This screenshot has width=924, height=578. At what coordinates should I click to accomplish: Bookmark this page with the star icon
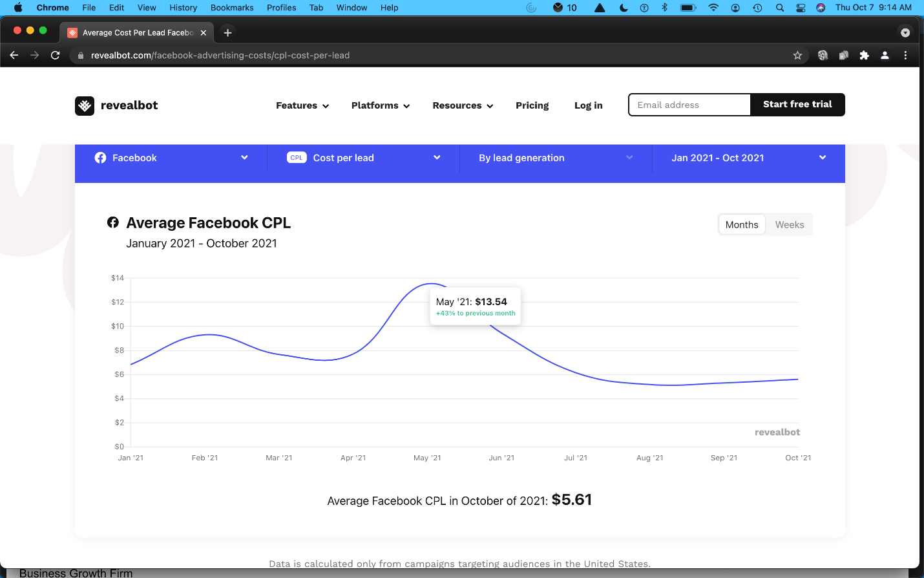[x=797, y=56]
